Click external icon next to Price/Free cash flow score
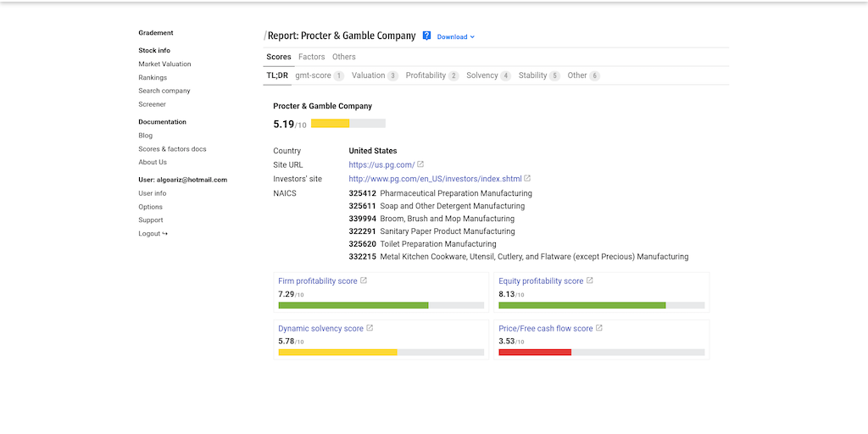This screenshot has width=868, height=434. pos(599,328)
